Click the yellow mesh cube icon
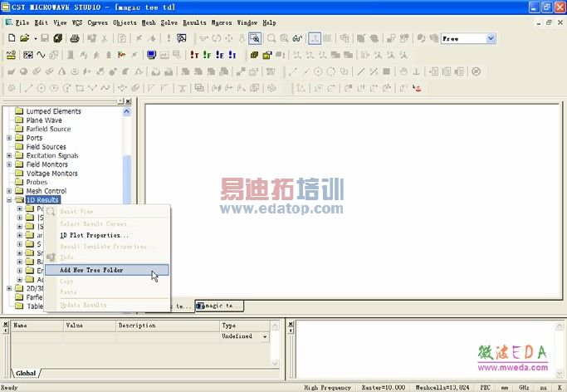 [x=254, y=55]
